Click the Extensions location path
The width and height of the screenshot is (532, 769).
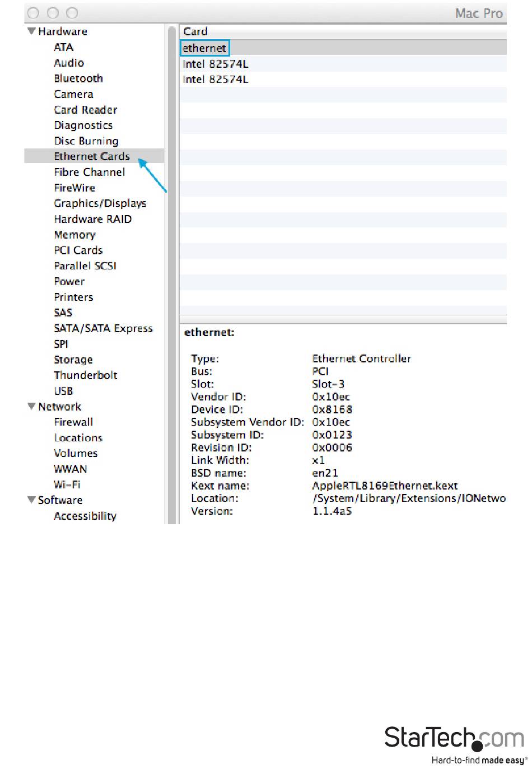[x=409, y=498]
